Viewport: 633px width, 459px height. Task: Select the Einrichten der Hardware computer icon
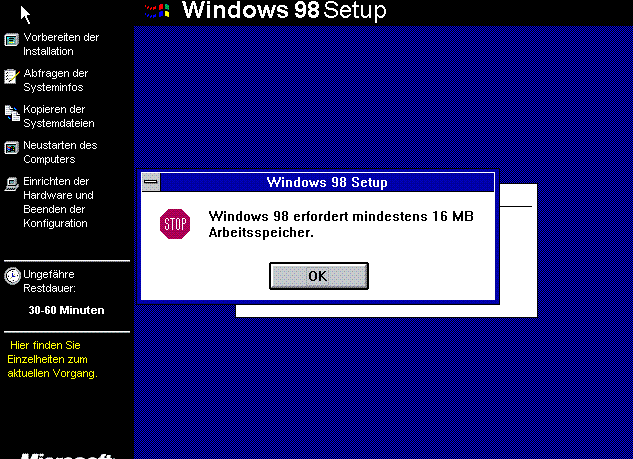pos(12,184)
